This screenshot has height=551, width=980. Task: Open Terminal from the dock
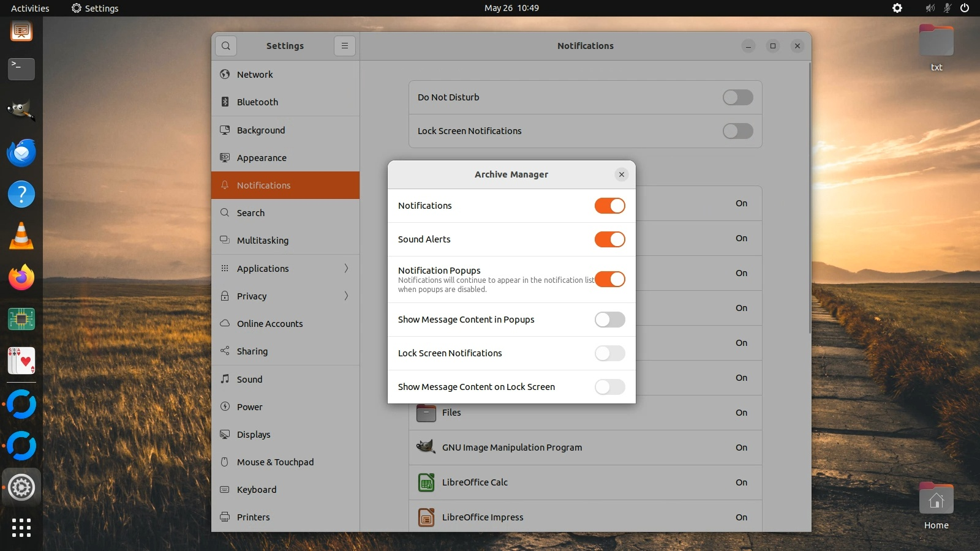point(21,69)
